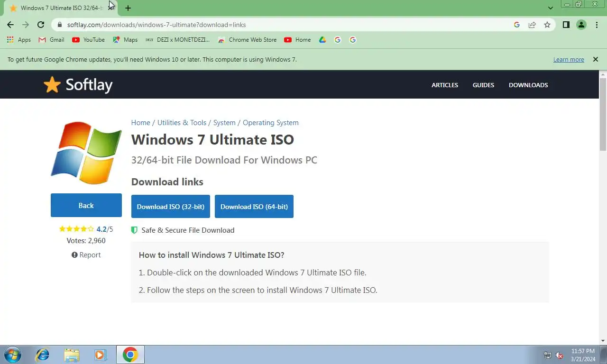Open second Google G bookmark
607x364 pixels.
[x=353, y=40]
